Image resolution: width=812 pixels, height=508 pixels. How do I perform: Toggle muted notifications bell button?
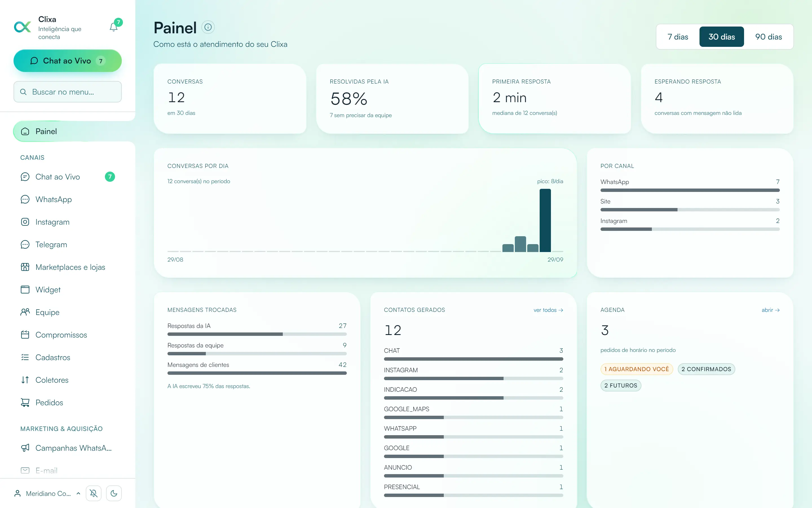coord(94,493)
